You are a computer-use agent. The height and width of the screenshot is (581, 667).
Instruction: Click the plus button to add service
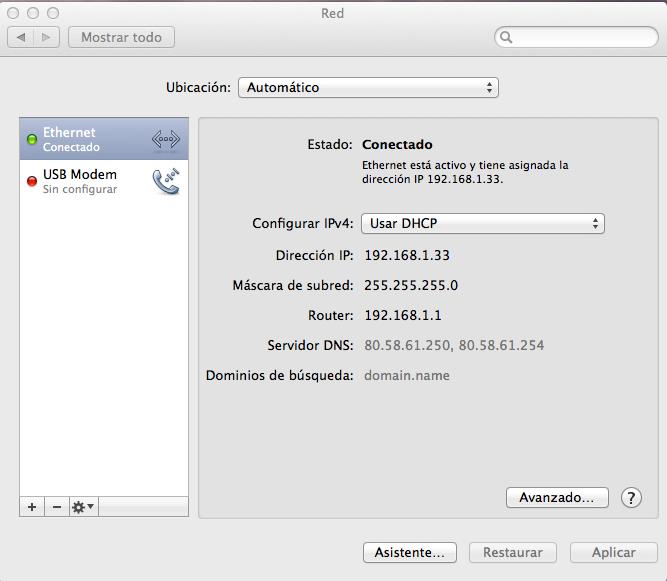click(32, 507)
